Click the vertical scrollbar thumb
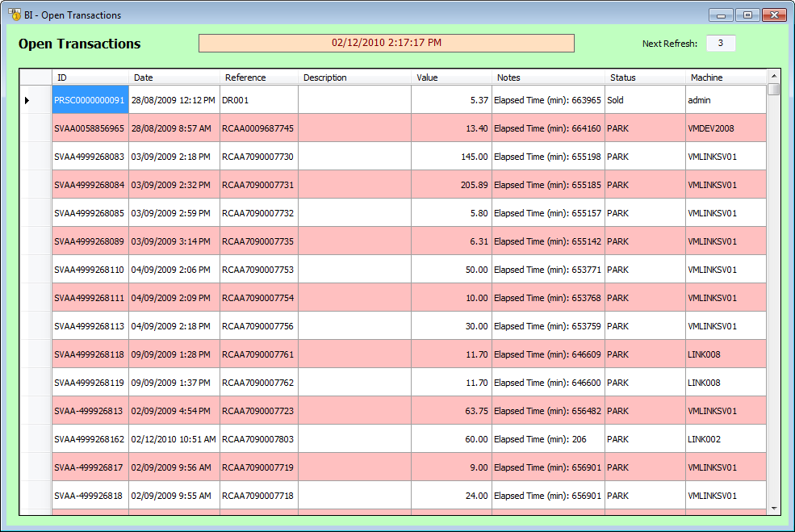Screen dimensions: 795x532 pyautogui.click(x=774, y=90)
